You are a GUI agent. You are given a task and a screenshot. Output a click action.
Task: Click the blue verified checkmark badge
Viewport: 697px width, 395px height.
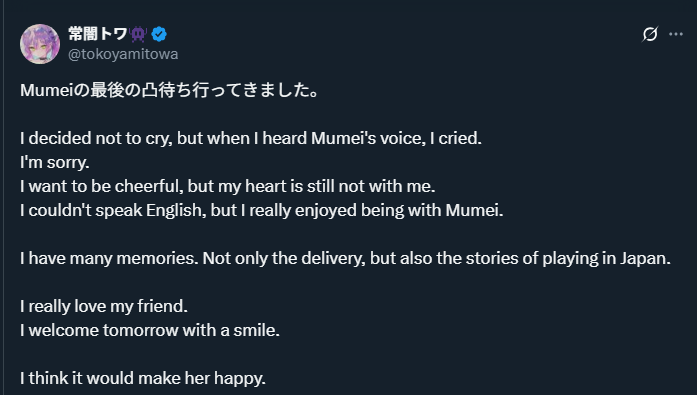point(159,34)
